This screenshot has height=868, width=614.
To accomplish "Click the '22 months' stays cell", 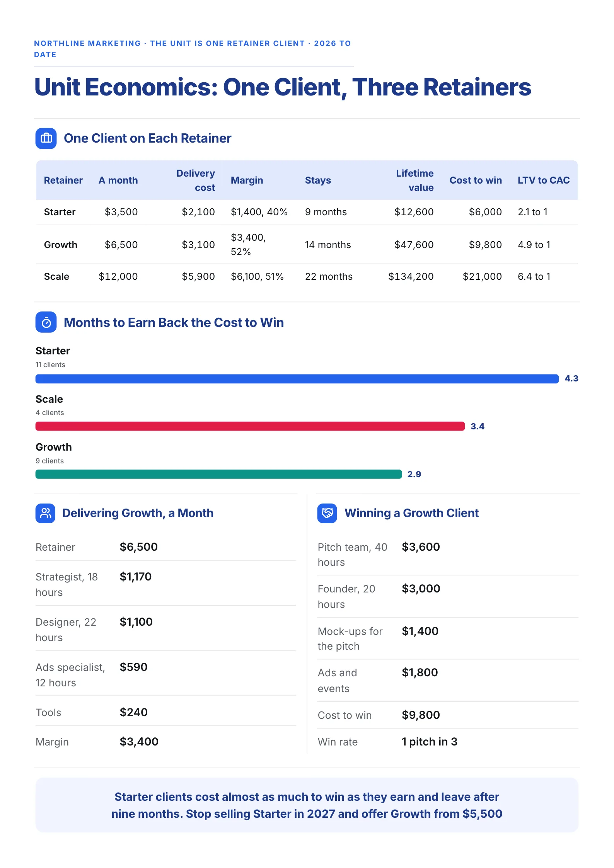I will [x=329, y=277].
